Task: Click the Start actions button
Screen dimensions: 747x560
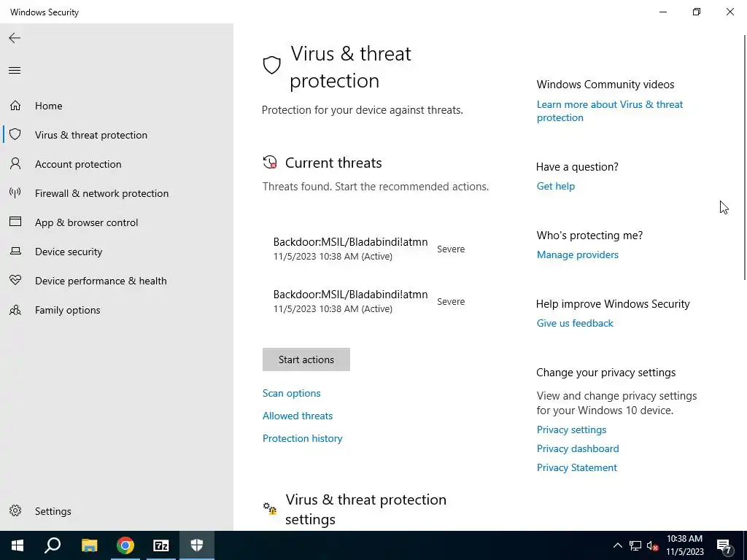Action: pyautogui.click(x=306, y=359)
